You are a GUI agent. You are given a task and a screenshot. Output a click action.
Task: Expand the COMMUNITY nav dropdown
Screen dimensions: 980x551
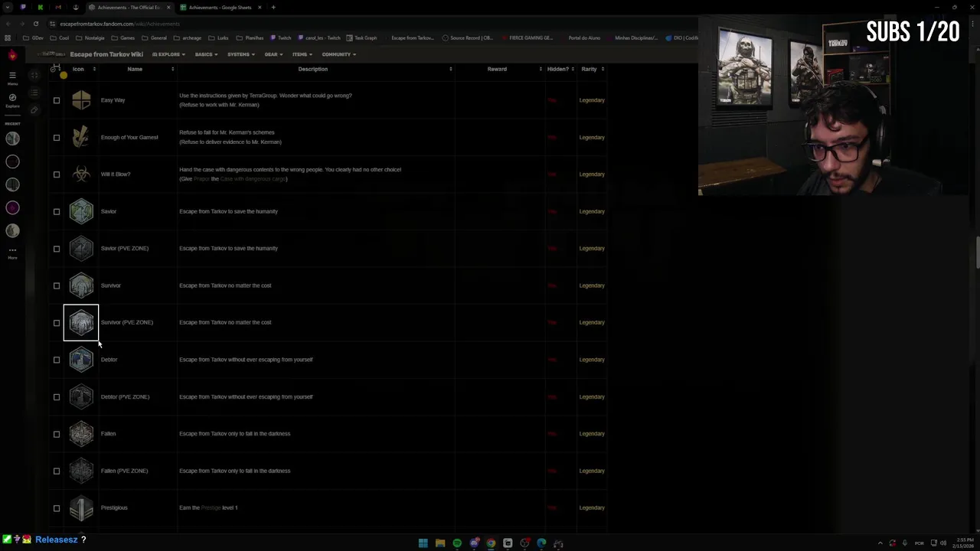(x=339, y=54)
